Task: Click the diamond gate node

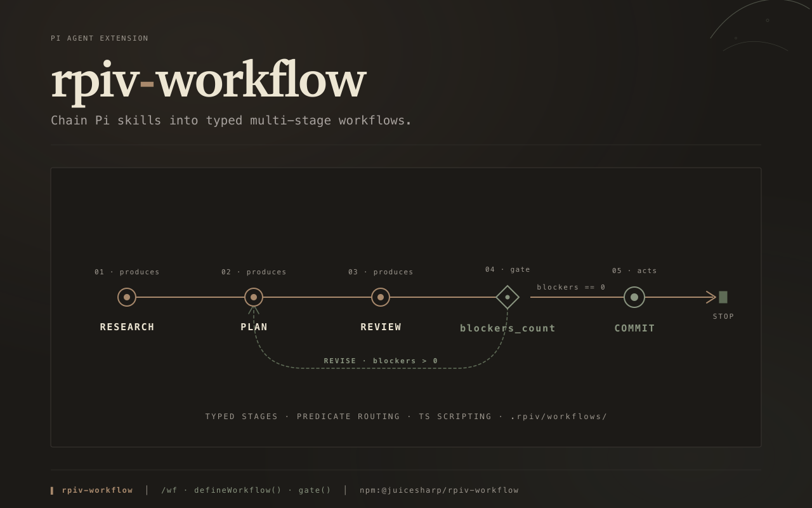Action: click(x=507, y=297)
